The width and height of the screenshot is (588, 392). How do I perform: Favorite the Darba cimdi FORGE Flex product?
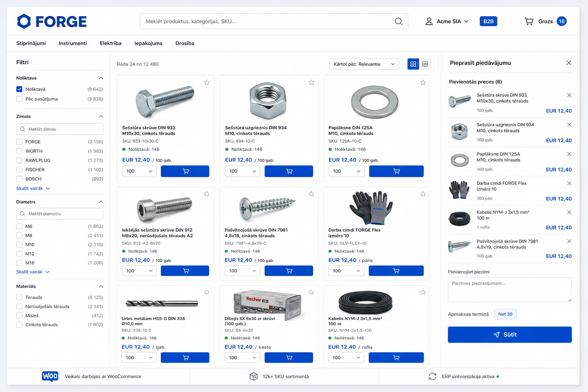point(423,194)
